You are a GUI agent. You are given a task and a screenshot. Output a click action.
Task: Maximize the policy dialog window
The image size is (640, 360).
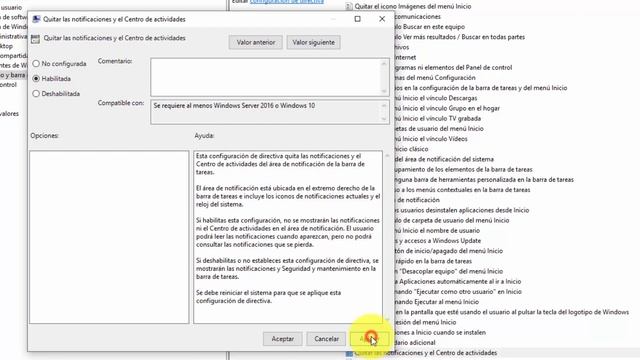358,19
